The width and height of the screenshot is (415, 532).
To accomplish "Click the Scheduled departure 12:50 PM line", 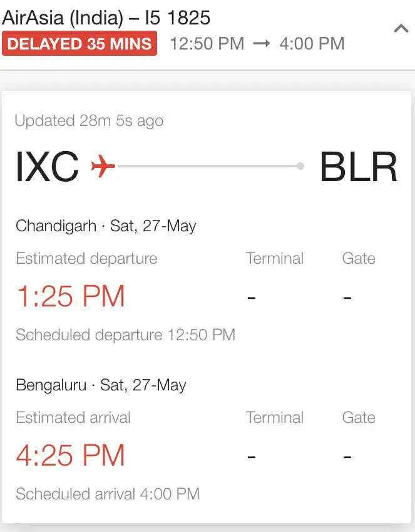I will (x=125, y=335).
